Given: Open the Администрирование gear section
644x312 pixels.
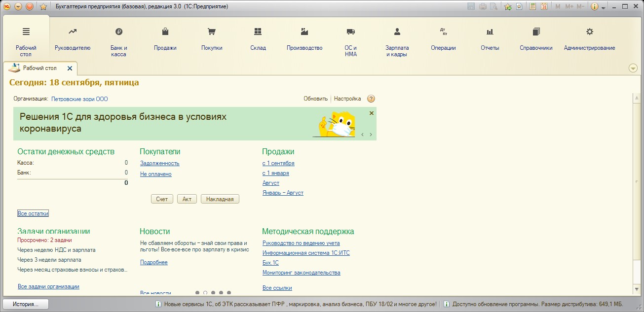Looking at the screenshot, I should 590,39.
